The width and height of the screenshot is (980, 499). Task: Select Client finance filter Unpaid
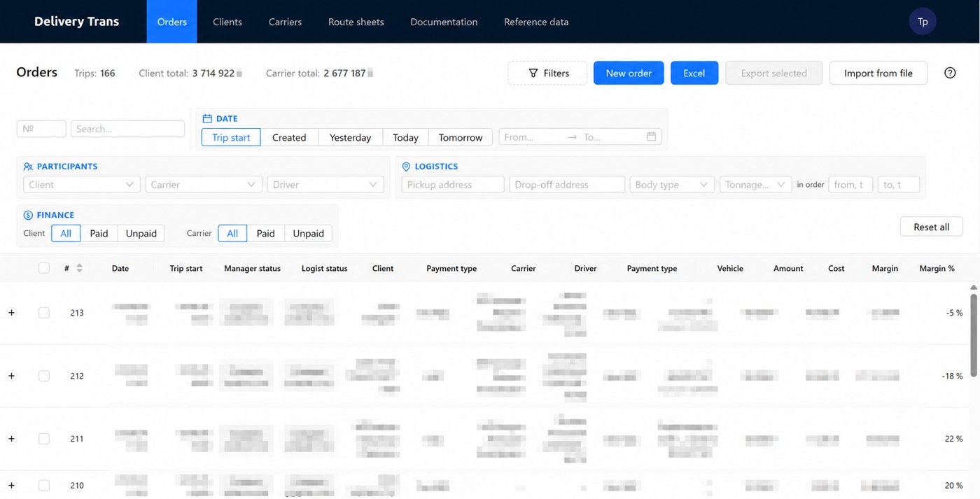point(141,233)
